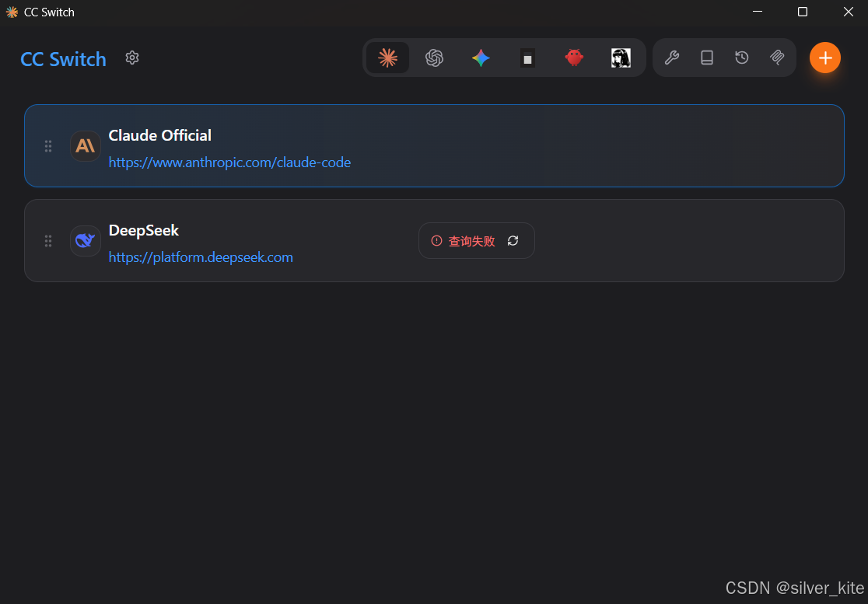Click the DeepSeek drag handle
This screenshot has height=604, width=868.
48,241
